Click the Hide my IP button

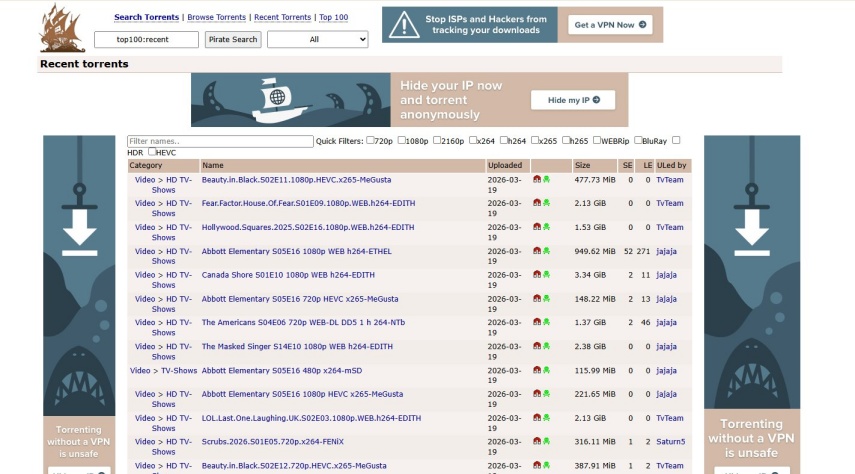click(573, 100)
